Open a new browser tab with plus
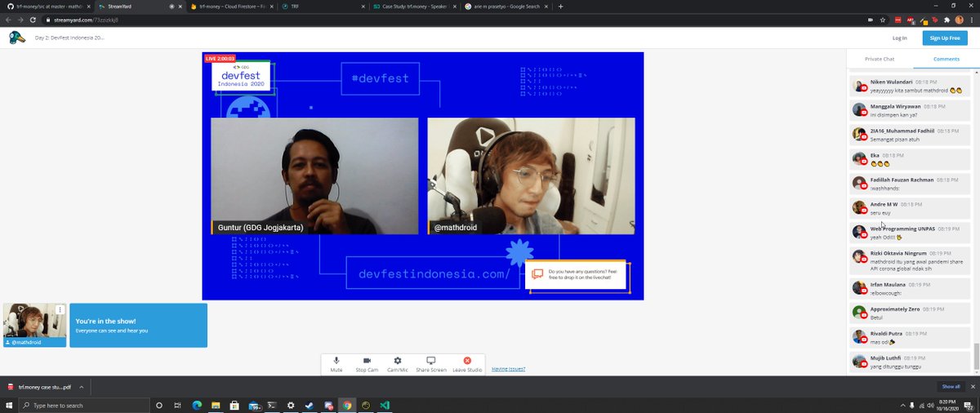Screen dimensions: 980x413 point(559,6)
